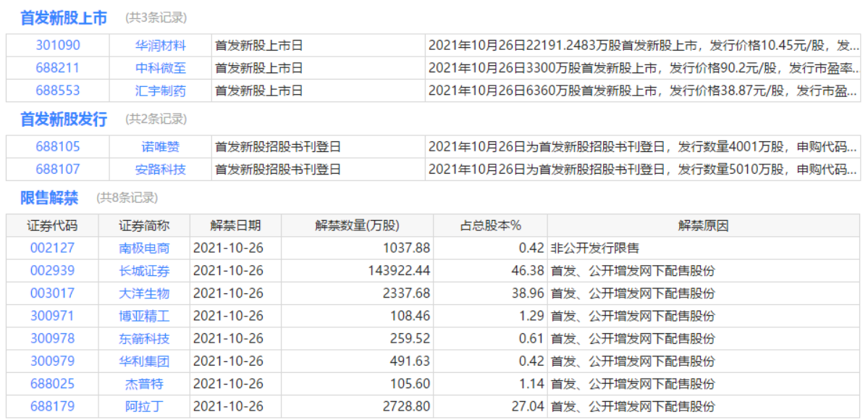Click the 占总股本% column header
Image resolution: width=868 pixels, height=420 pixels.
coord(491,226)
